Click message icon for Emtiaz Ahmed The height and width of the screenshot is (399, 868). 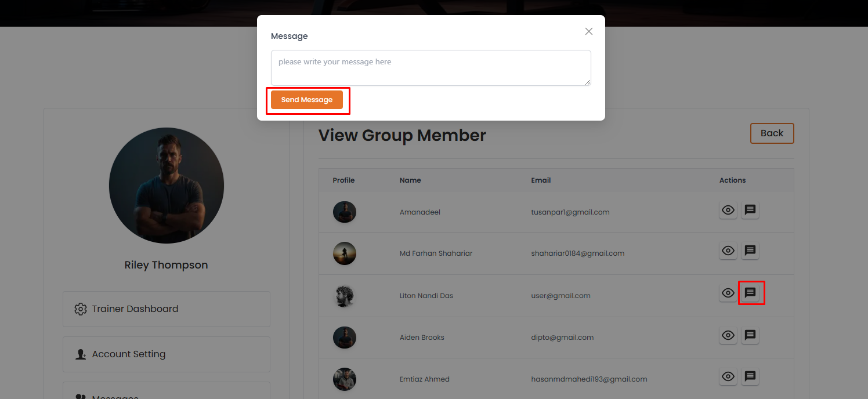click(x=750, y=376)
